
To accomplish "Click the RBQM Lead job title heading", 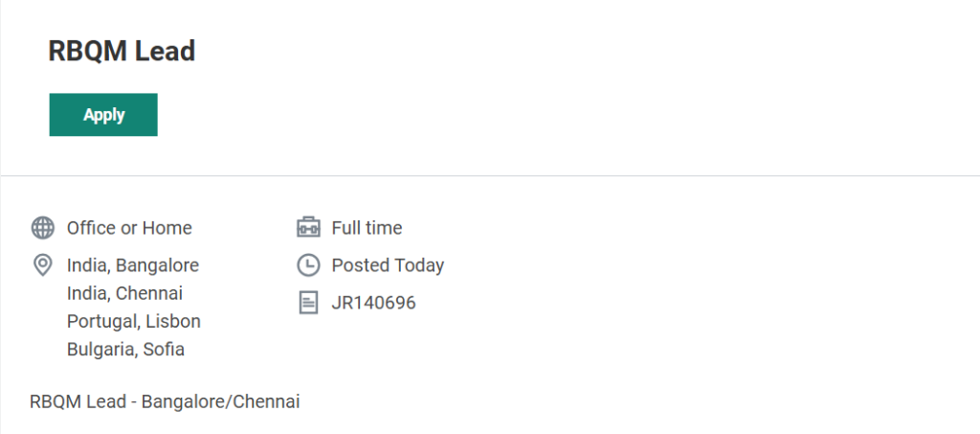I will click(122, 51).
